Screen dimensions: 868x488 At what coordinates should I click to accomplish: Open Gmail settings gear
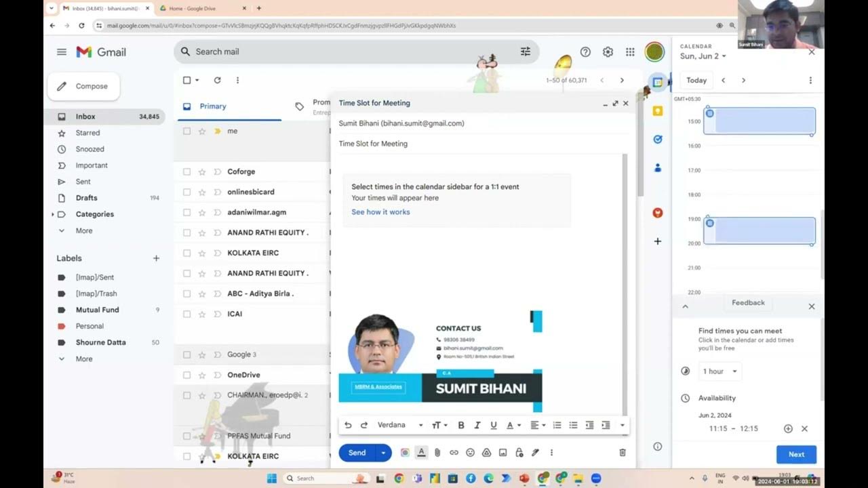(x=608, y=52)
